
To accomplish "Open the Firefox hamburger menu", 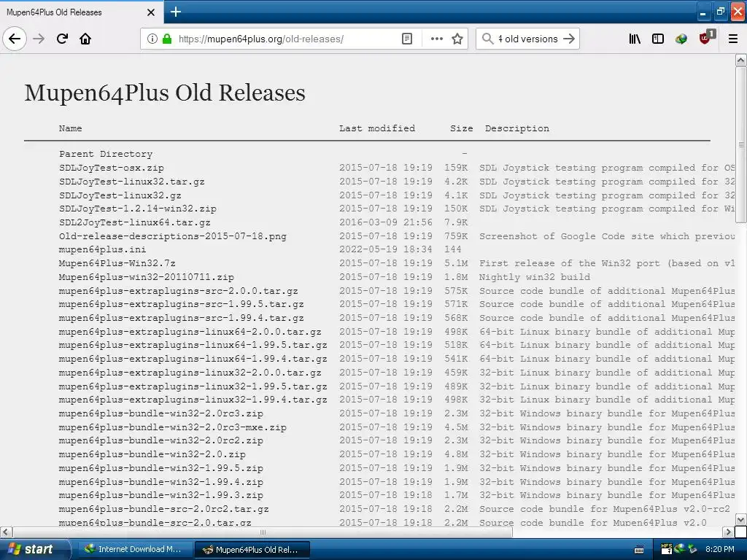I will [733, 39].
